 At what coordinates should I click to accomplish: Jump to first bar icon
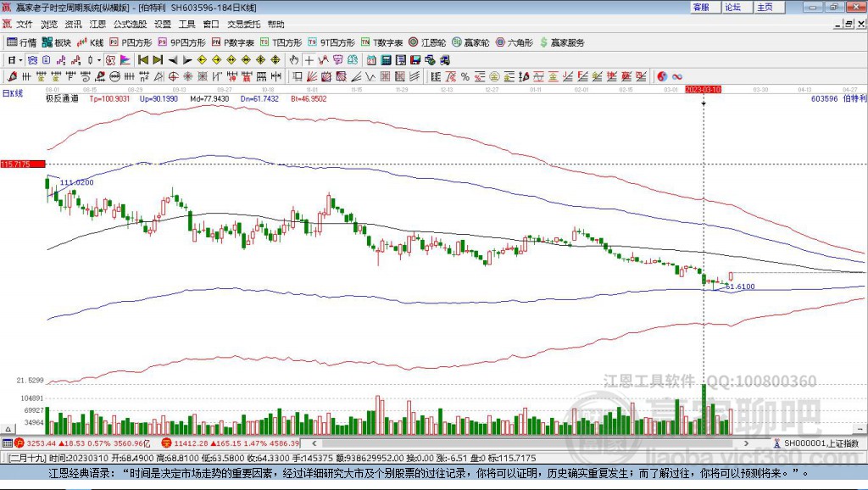142,60
